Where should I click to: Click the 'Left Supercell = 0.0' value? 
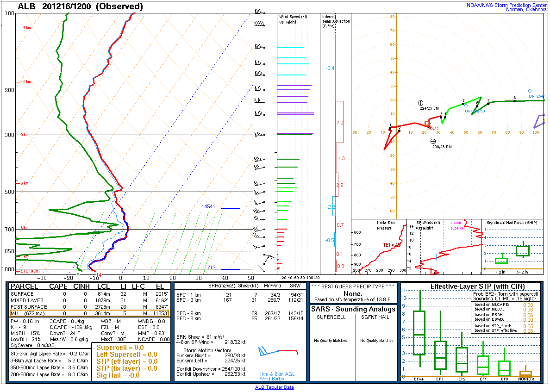[127, 355]
